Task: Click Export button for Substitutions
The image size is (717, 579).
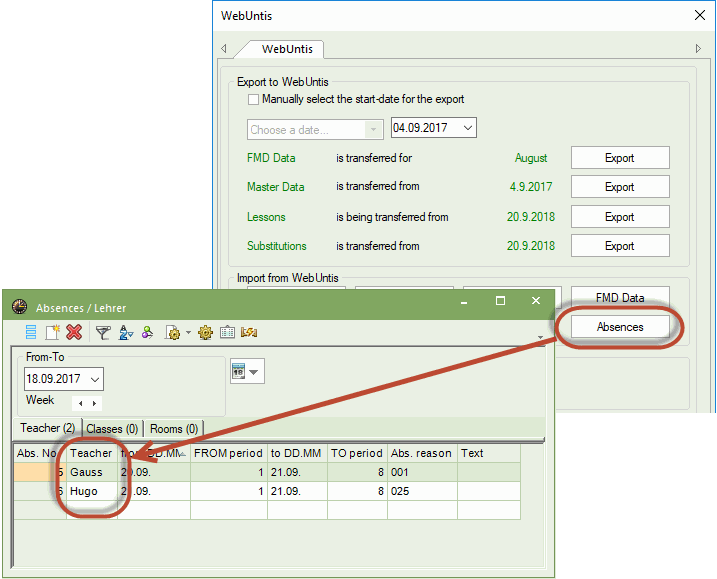Action: (620, 246)
